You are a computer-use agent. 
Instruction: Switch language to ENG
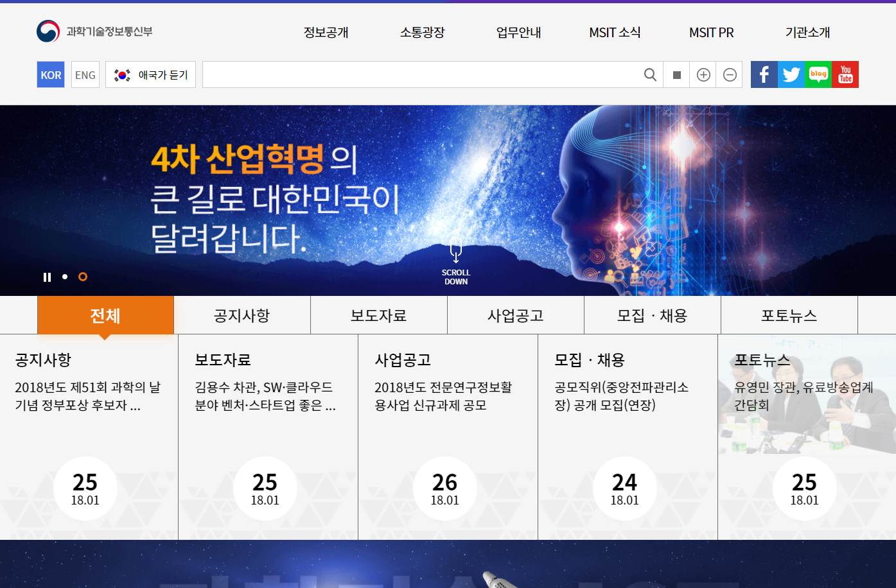click(x=85, y=74)
